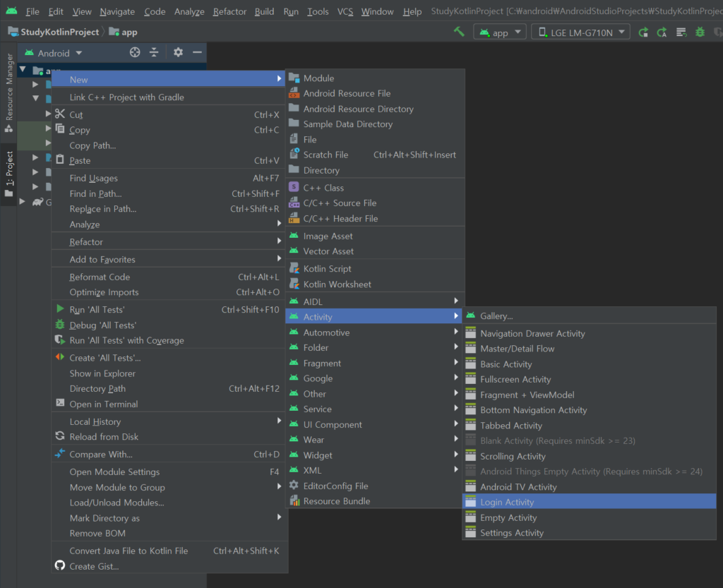Collapse the app module tree node
Image resolution: width=723 pixels, height=588 pixels.
coord(23,70)
